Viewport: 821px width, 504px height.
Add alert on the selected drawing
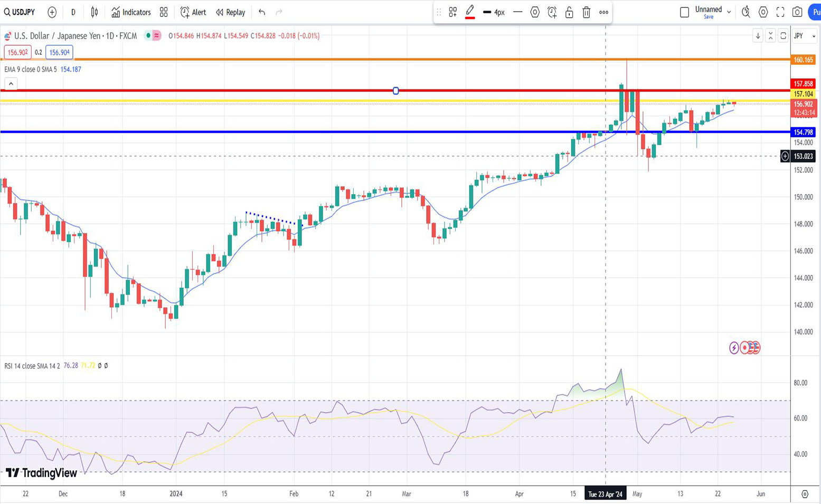(x=552, y=12)
